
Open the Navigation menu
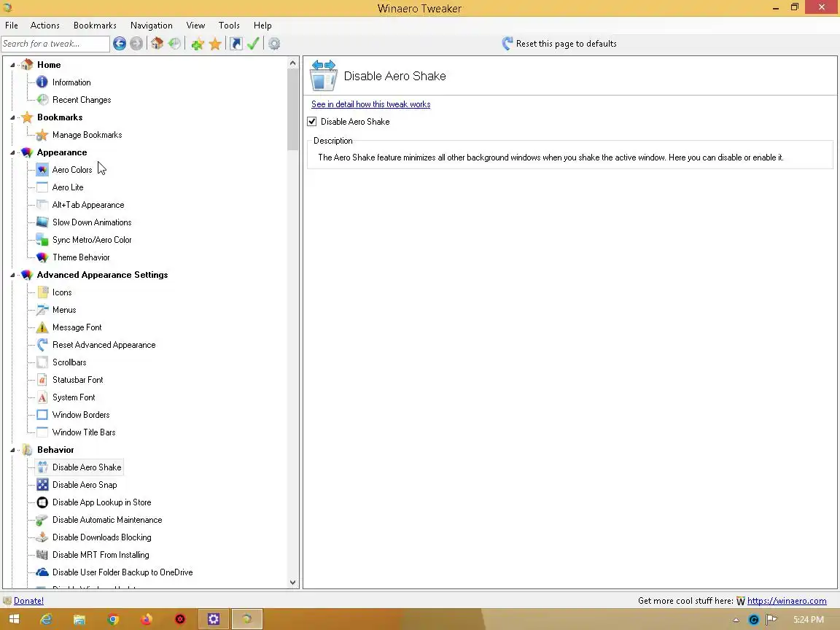pyautogui.click(x=151, y=26)
